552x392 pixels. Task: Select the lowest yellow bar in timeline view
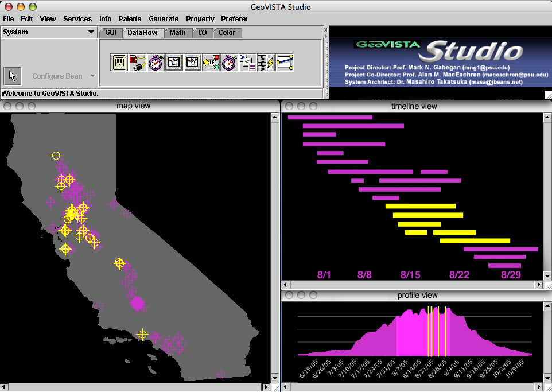tap(475, 241)
